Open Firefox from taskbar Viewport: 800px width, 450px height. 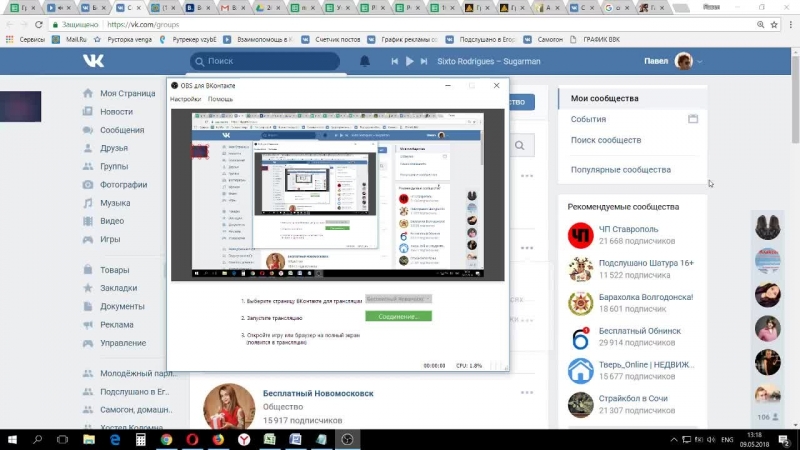pos(218,439)
